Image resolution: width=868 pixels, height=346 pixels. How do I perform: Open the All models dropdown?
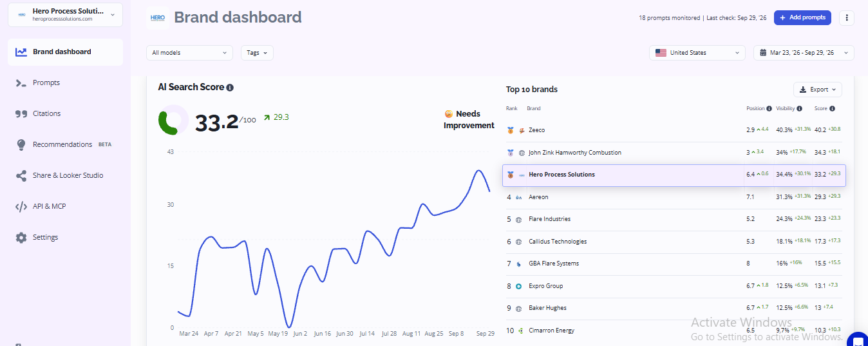pyautogui.click(x=190, y=53)
